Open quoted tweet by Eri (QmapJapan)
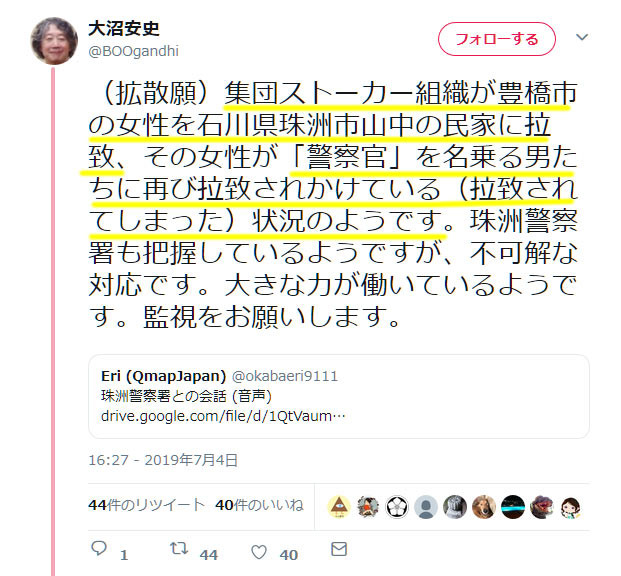 point(339,396)
